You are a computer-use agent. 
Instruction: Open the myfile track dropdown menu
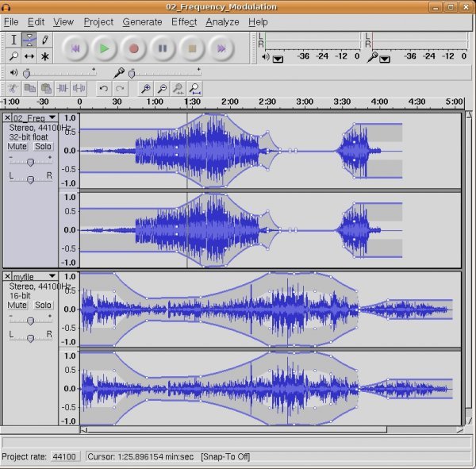point(52,277)
